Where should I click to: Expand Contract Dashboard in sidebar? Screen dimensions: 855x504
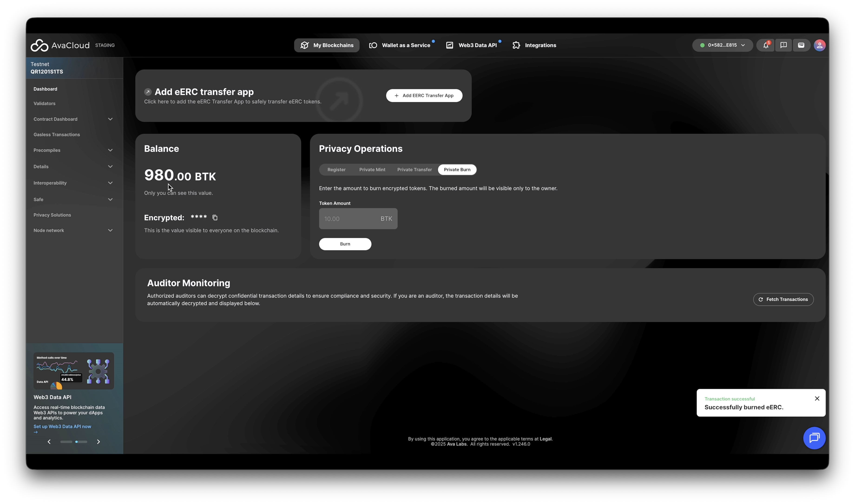tap(73, 119)
